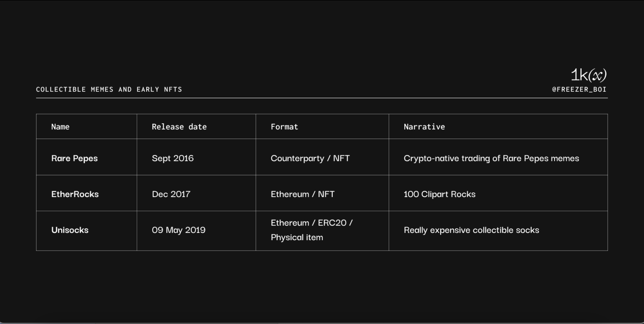This screenshot has height=324, width=644.
Task: Click the Collectible Memes and Early NFTs title
Action: pyautogui.click(x=109, y=89)
